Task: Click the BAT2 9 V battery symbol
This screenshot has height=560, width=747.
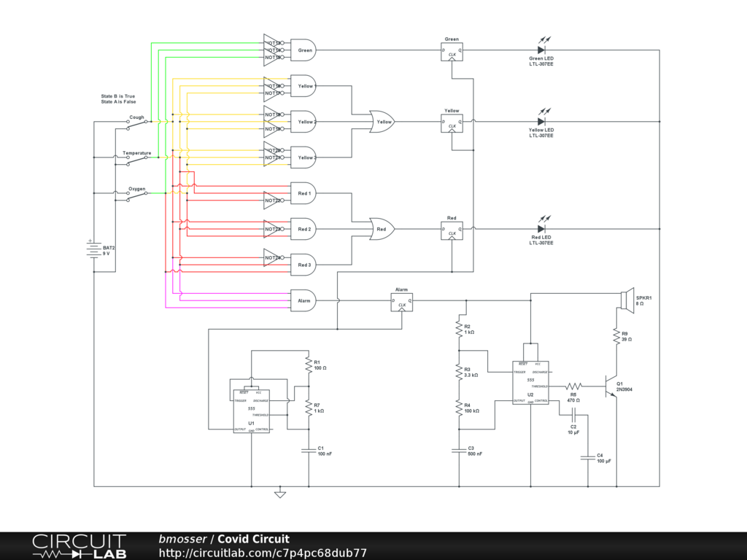Action: [93, 250]
